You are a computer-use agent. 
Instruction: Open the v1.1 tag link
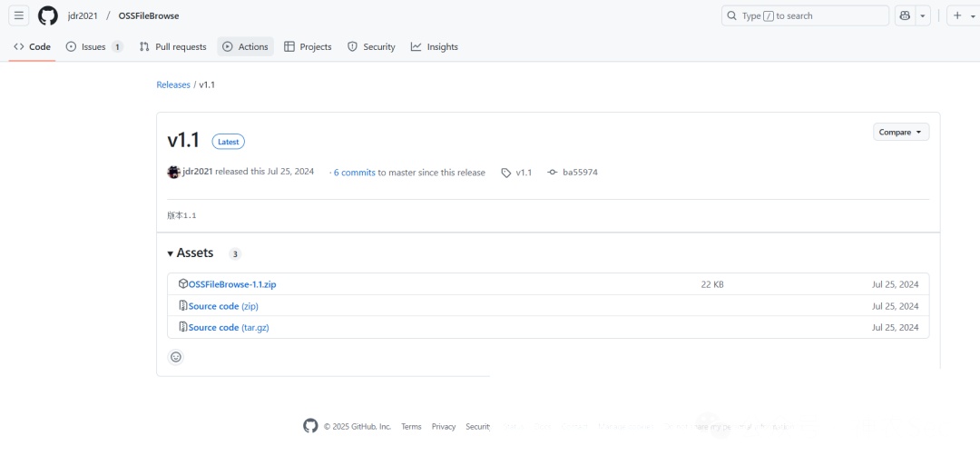(x=524, y=172)
